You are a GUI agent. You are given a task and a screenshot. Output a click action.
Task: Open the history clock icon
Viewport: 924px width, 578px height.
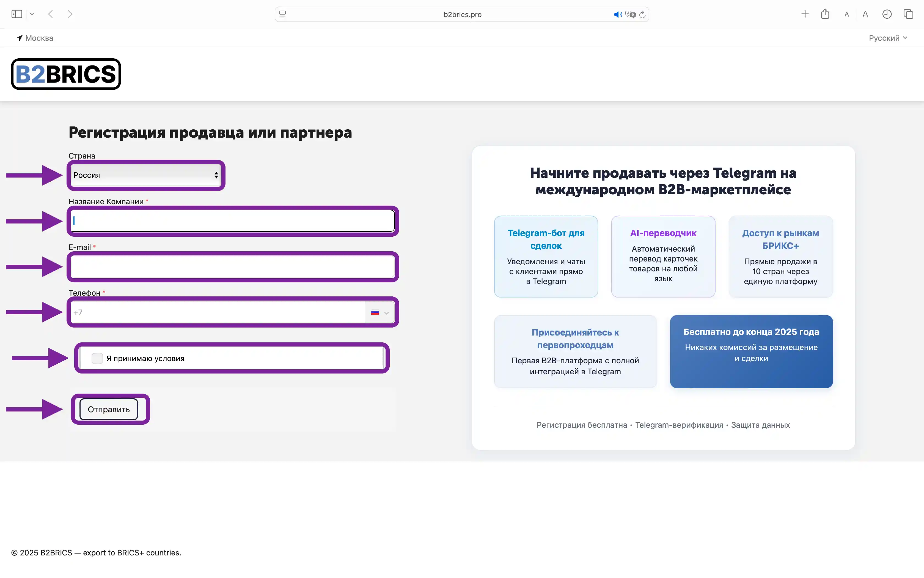pos(887,14)
